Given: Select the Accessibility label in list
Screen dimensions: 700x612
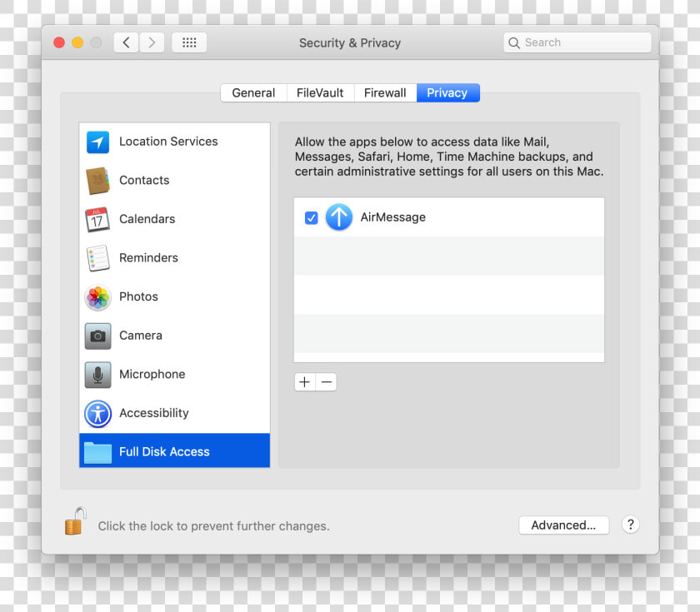Looking at the screenshot, I should 153,413.
